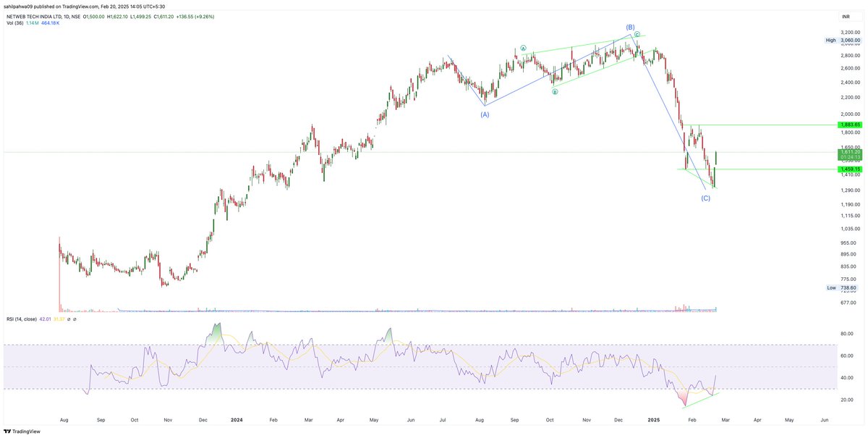Click the 2024 label on the time axis
The image size is (868, 438).
click(237, 419)
